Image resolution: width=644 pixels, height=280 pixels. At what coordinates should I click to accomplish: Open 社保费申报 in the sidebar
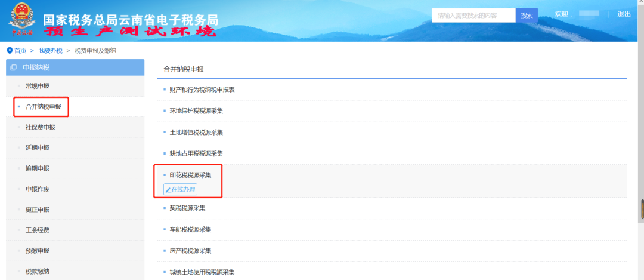point(41,127)
